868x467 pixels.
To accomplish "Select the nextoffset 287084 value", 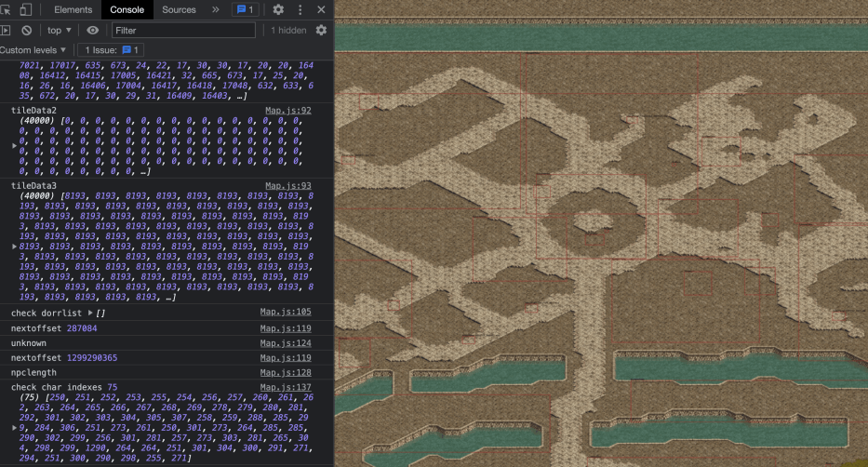I will pos(82,328).
